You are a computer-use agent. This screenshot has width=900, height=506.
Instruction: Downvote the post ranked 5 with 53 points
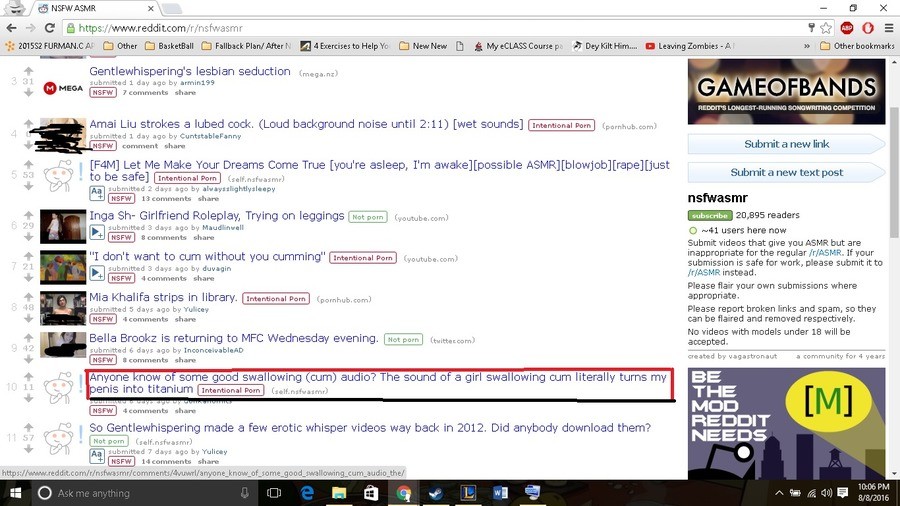click(29, 187)
